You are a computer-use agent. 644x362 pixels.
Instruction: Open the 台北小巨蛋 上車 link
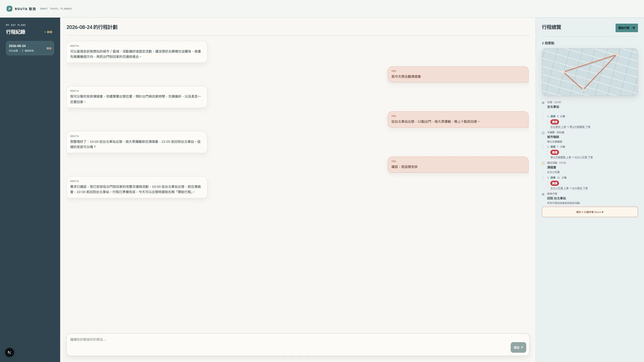[559, 188]
